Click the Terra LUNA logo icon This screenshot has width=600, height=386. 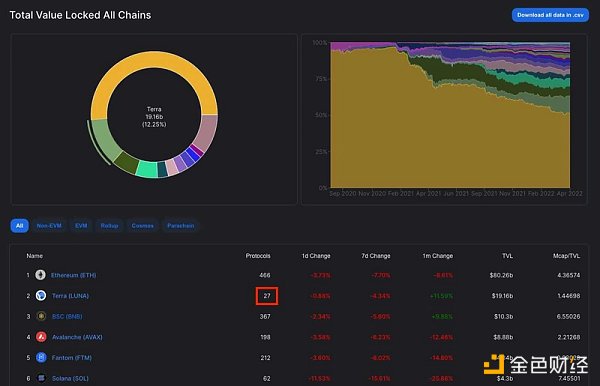[41, 295]
